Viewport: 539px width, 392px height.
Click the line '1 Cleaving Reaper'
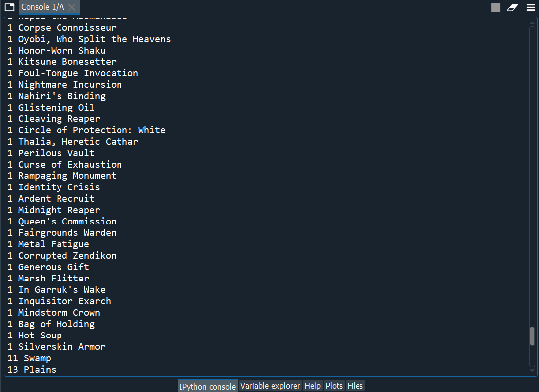54,118
